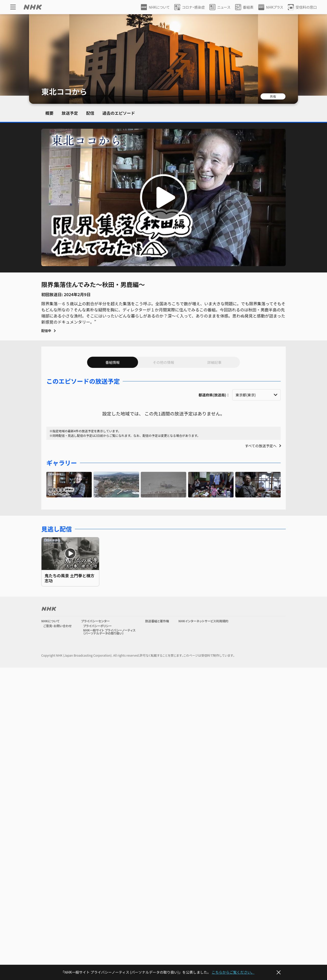Open 番組表 program guide link
The image size is (327, 980).
click(x=244, y=7)
